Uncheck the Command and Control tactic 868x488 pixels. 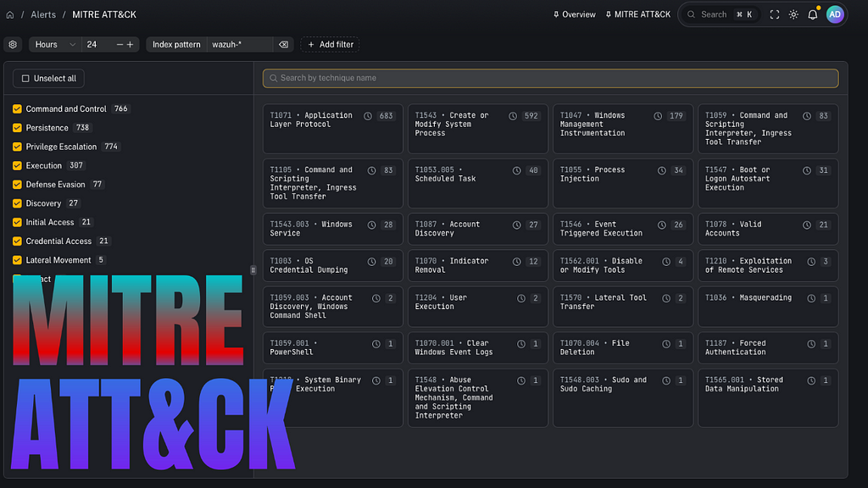(x=17, y=109)
